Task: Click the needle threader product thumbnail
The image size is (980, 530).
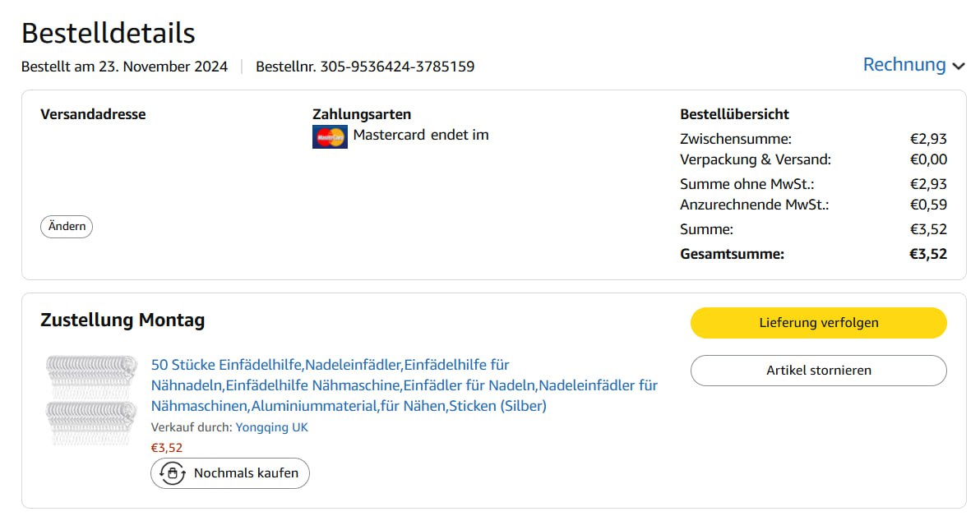Action: point(91,399)
